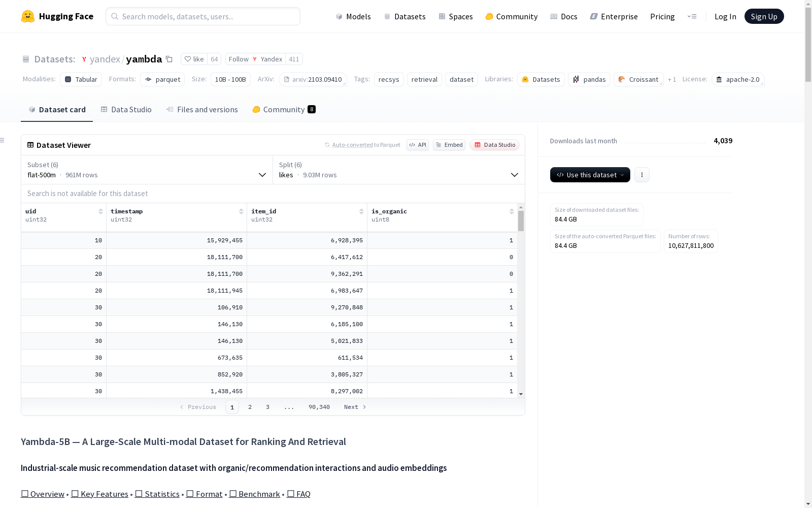Click the 10B - 100B size tag
This screenshot has height=508, width=812.
[x=230, y=79]
